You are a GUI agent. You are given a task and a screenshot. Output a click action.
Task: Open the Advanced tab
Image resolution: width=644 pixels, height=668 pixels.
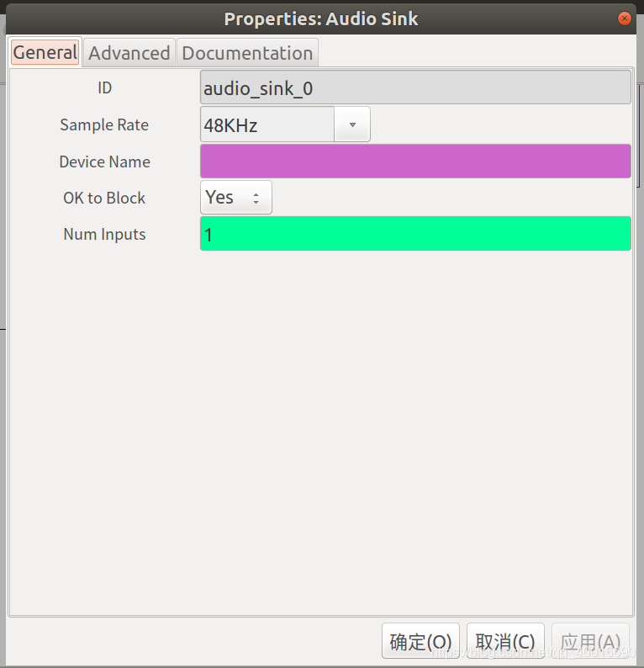tap(129, 53)
